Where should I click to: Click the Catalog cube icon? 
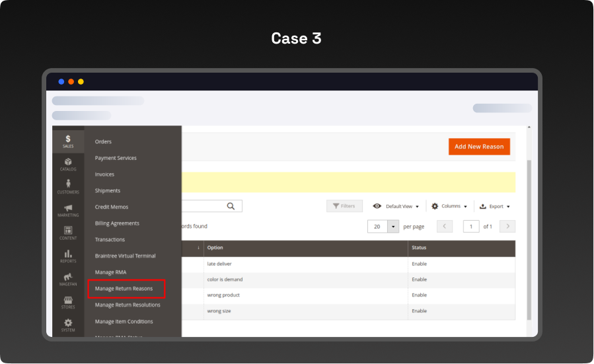68,163
